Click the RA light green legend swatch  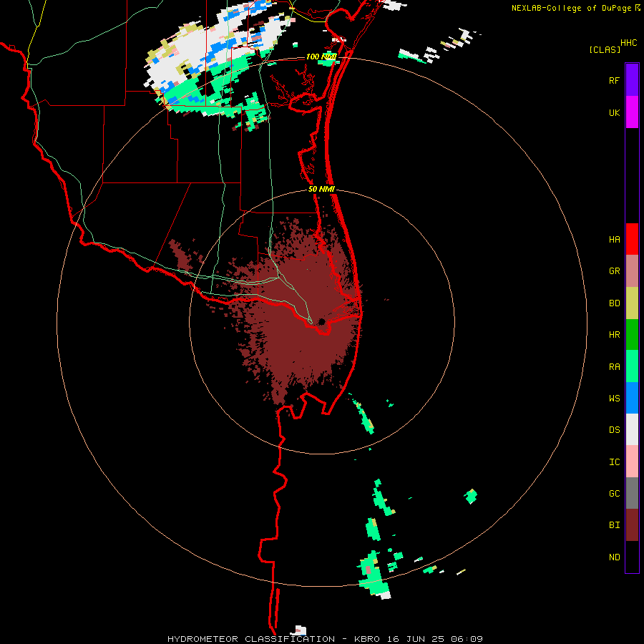(632, 366)
